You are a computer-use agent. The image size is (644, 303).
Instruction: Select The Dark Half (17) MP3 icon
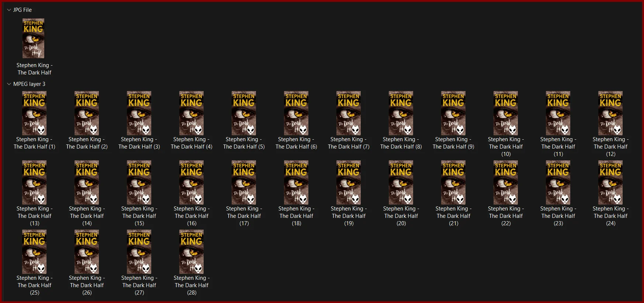[244, 182]
